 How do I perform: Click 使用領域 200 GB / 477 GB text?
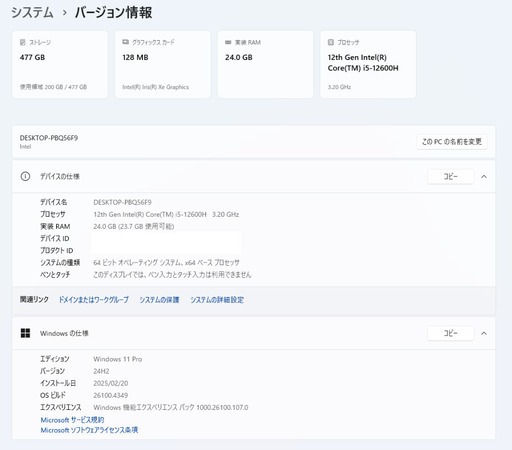(53, 87)
